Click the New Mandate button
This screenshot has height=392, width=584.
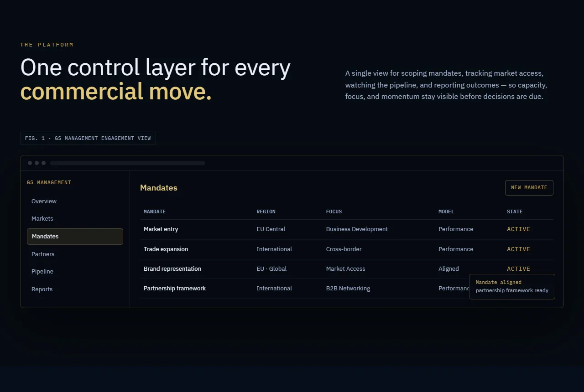[x=529, y=188]
